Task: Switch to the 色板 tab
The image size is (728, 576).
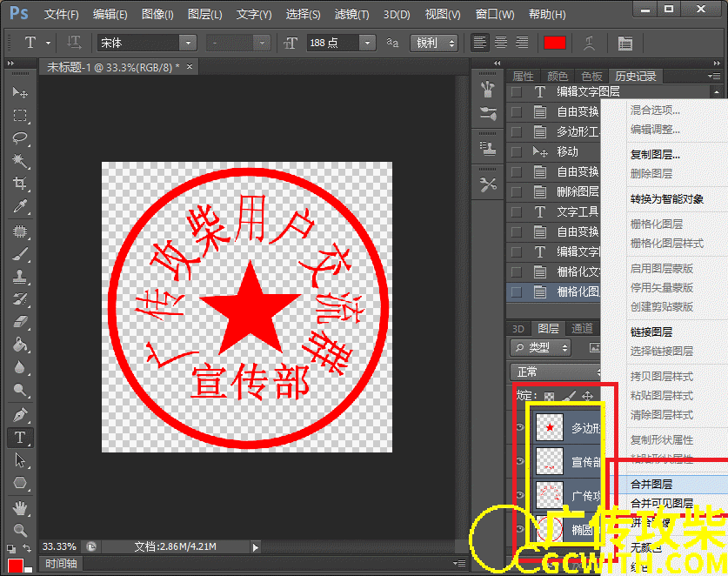Action: click(x=591, y=77)
